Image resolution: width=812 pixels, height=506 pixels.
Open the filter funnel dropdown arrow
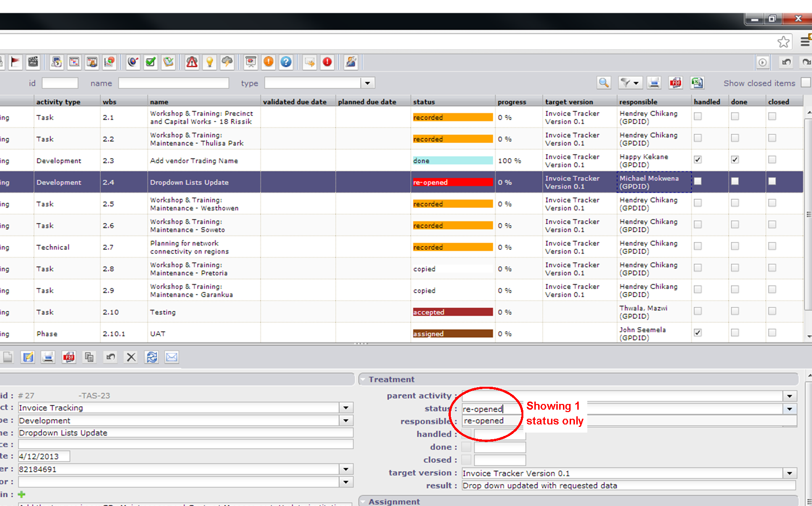coord(636,83)
